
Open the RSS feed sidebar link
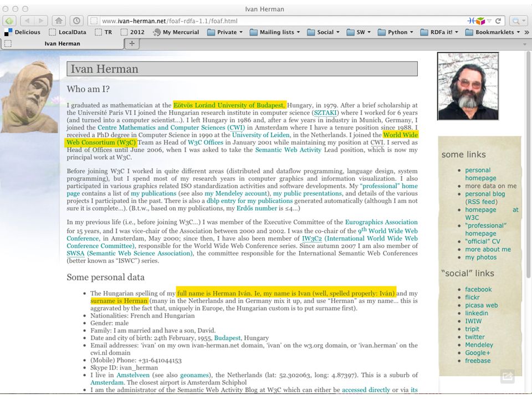click(x=481, y=202)
